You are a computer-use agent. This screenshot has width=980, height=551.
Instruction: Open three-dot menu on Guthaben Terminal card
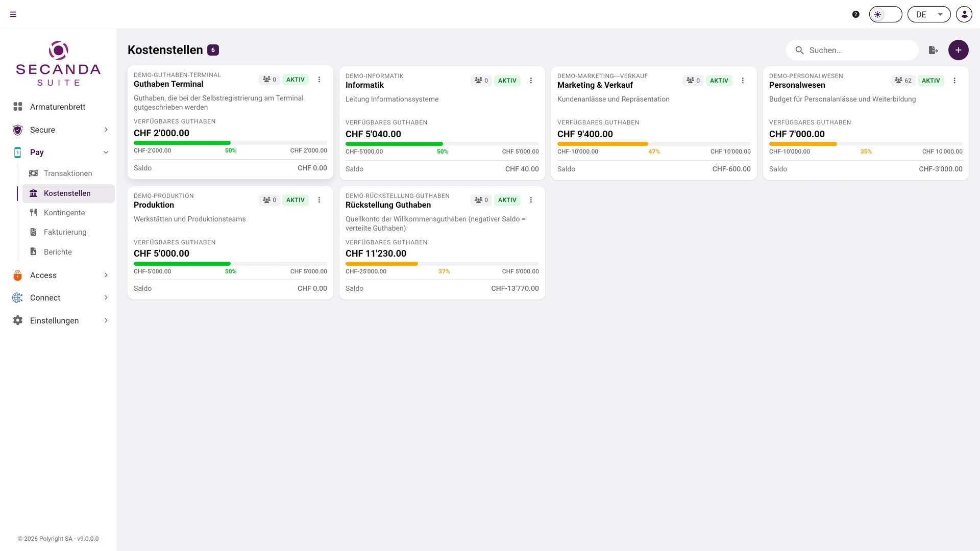[319, 80]
